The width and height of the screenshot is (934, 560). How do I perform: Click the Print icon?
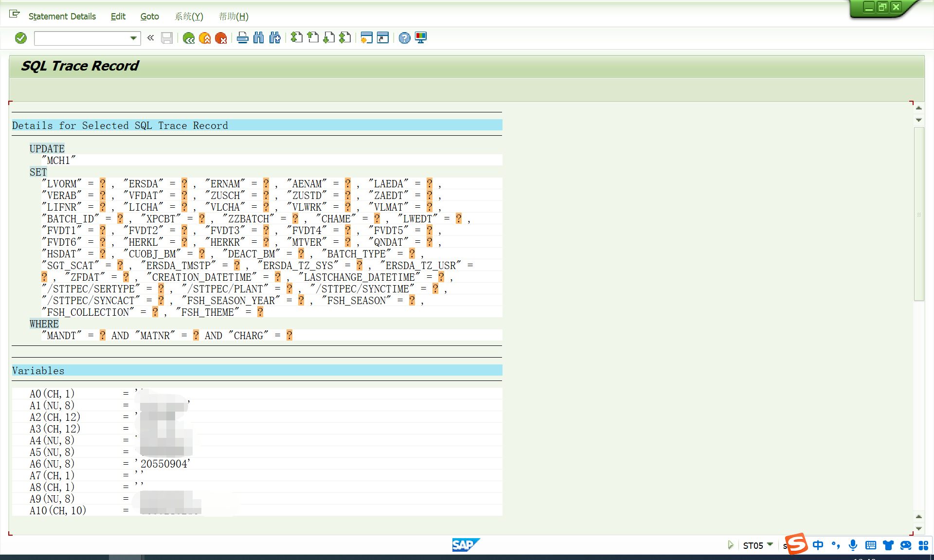[x=243, y=38]
